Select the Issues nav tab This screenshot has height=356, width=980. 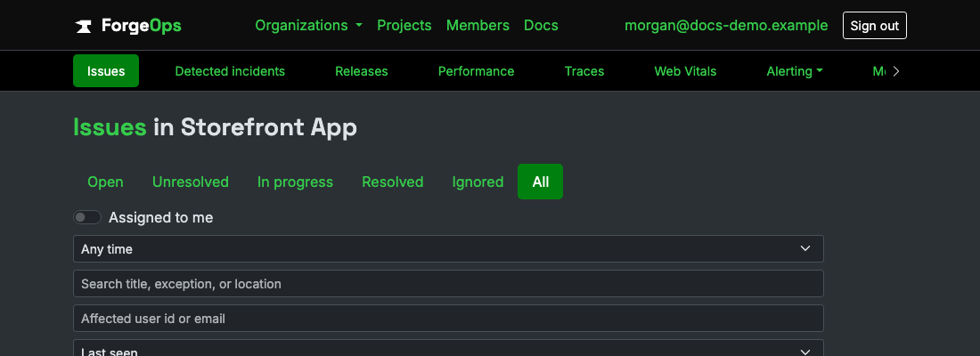[106, 71]
